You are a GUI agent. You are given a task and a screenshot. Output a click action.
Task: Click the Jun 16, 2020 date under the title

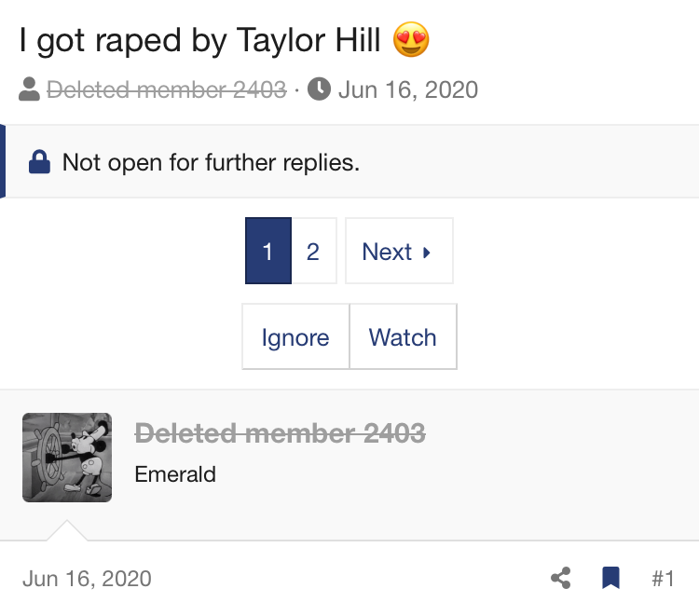(407, 89)
